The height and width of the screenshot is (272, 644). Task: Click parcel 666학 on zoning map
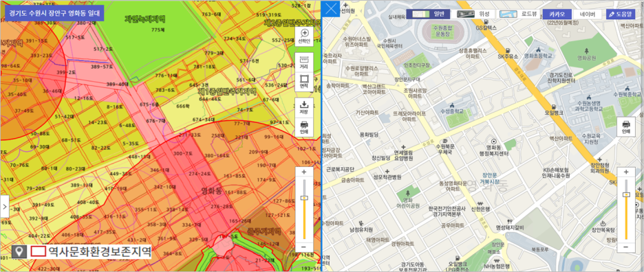coord(183,106)
